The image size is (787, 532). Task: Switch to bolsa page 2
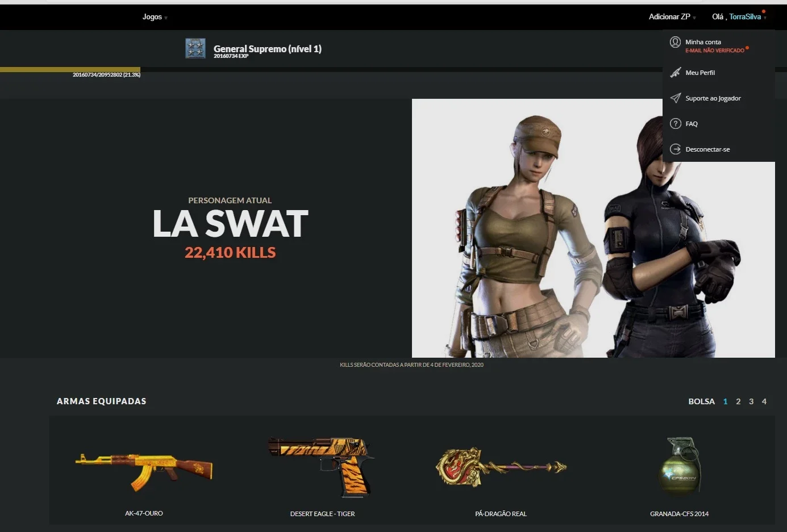(x=738, y=401)
